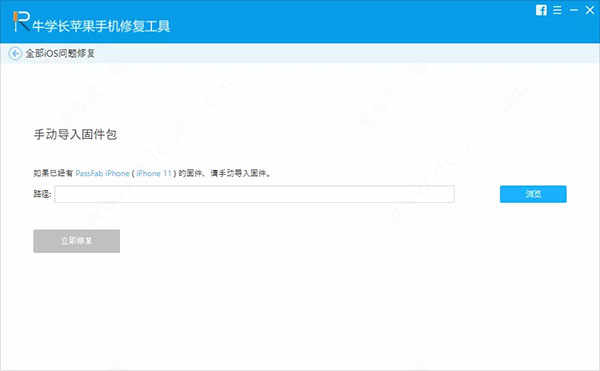This screenshot has height=371, width=600.
Task: Click the 浏览 browse button
Action: pyautogui.click(x=533, y=194)
